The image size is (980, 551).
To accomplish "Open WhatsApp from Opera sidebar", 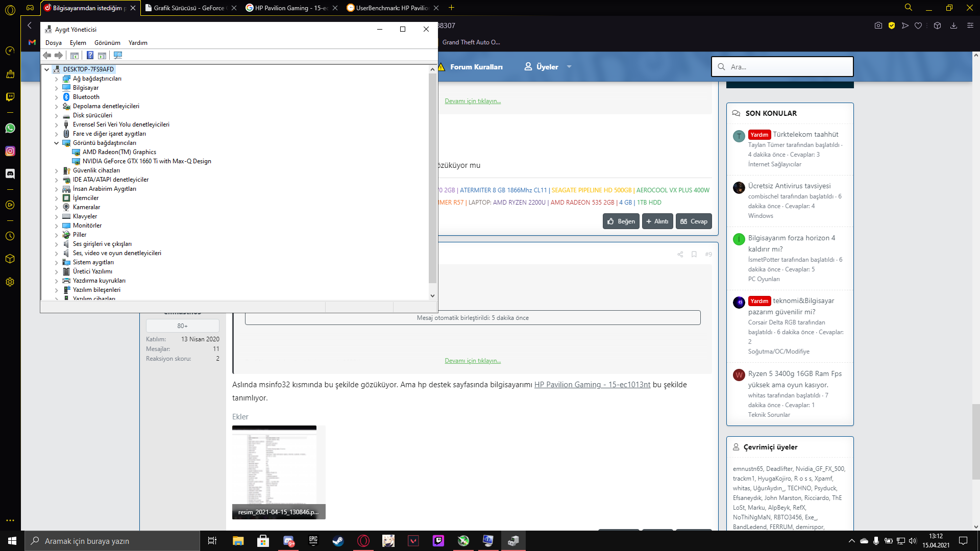I will click(10, 128).
